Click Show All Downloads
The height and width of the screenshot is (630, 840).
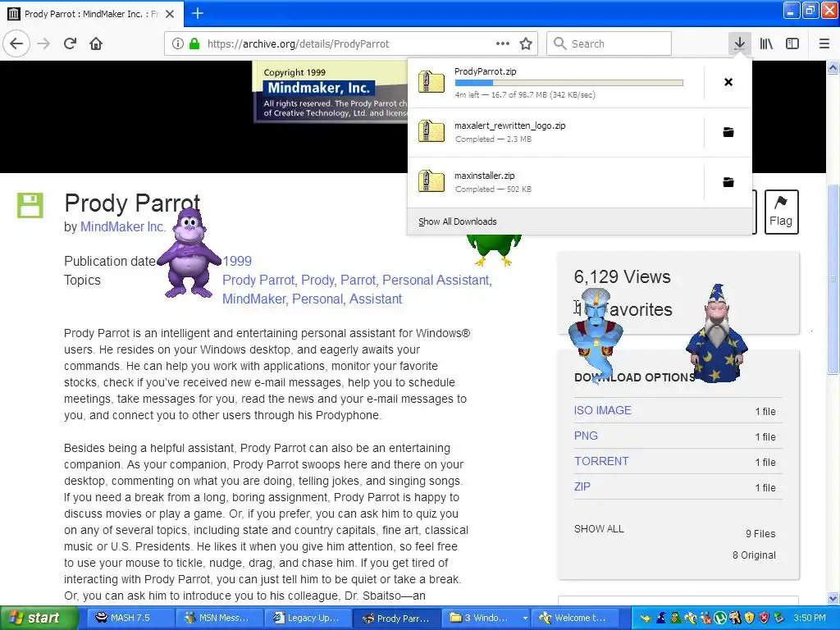[x=458, y=221]
